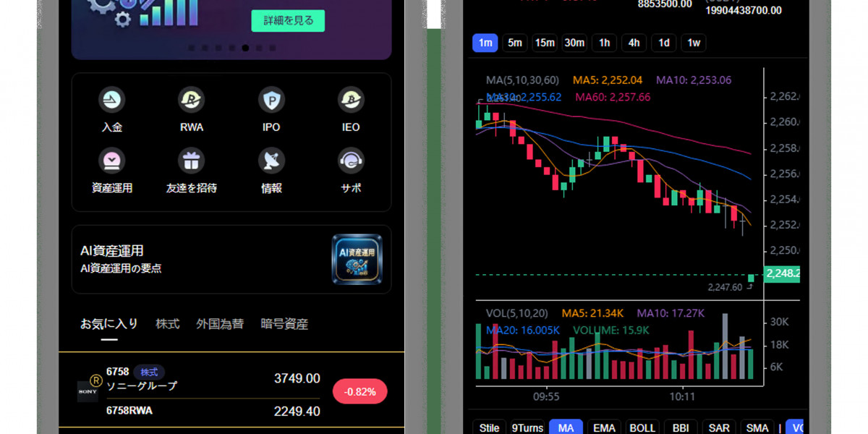Switch to the 株式 tab

click(x=167, y=324)
